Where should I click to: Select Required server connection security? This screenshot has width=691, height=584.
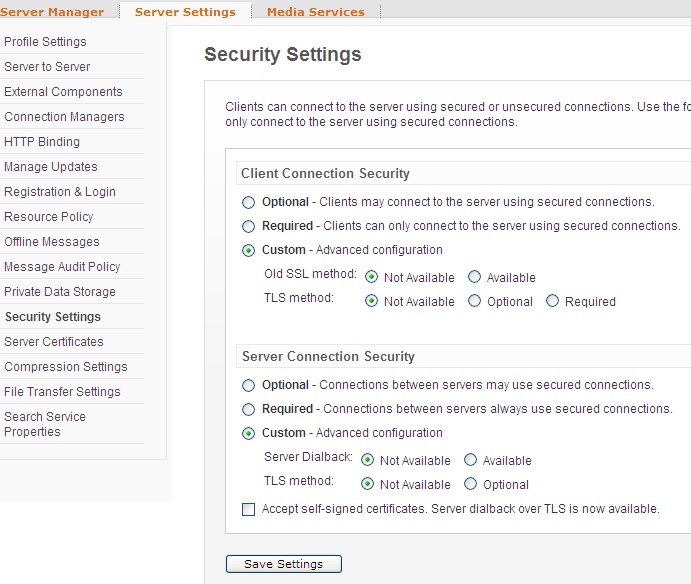249,409
